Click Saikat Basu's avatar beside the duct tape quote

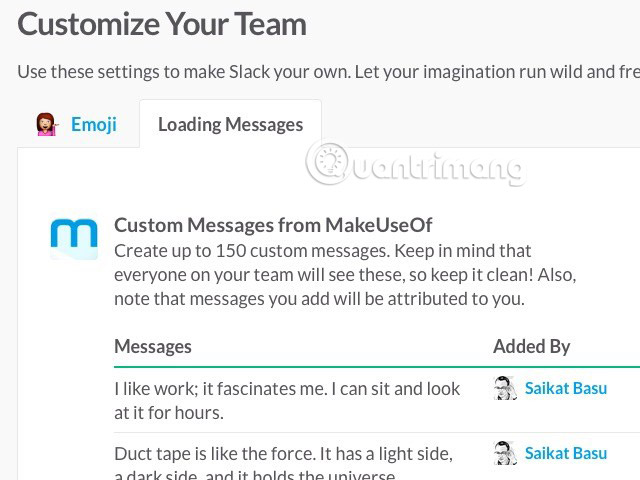[505, 453]
